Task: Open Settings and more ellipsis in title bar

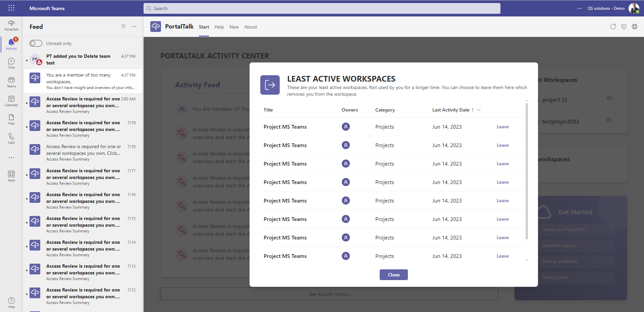Action: point(580,8)
